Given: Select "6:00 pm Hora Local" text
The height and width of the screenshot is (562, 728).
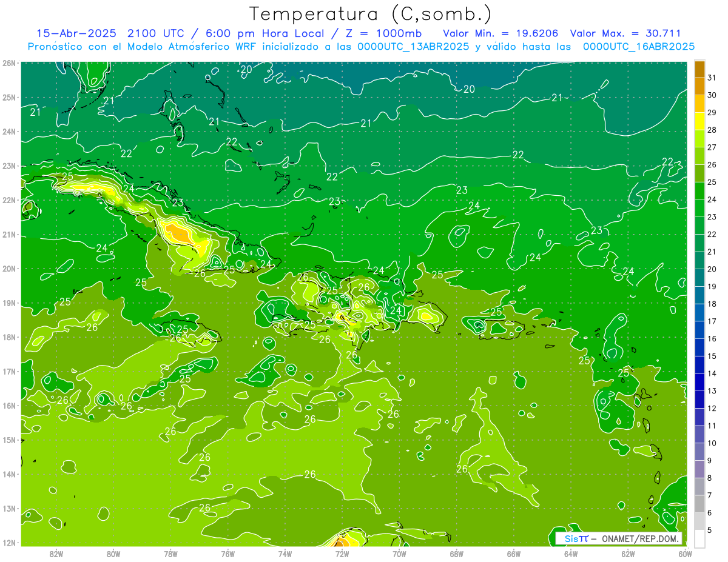Looking at the screenshot, I should coord(264,33).
